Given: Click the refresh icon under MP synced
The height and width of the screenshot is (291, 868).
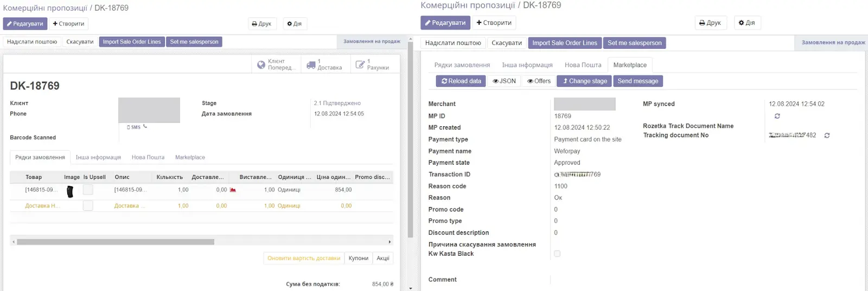Looking at the screenshot, I should (x=777, y=116).
